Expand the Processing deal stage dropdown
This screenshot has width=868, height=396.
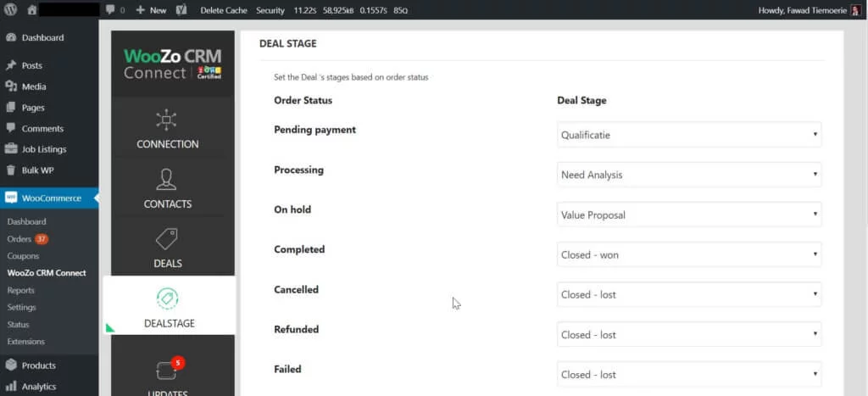pyautogui.click(x=689, y=175)
